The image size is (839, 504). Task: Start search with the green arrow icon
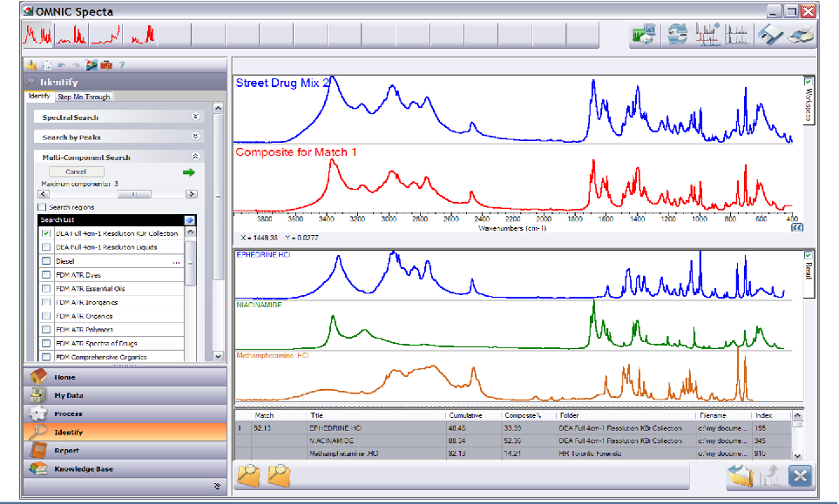[188, 172]
